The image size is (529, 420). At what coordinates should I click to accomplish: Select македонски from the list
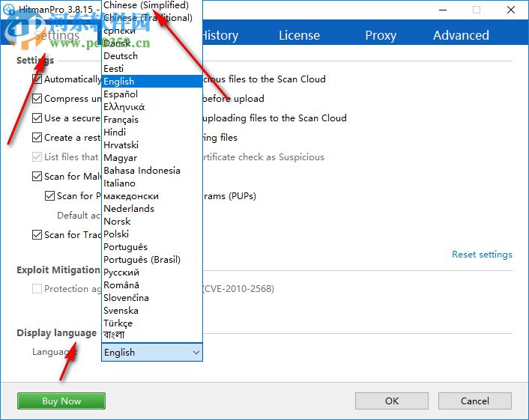tap(152, 196)
